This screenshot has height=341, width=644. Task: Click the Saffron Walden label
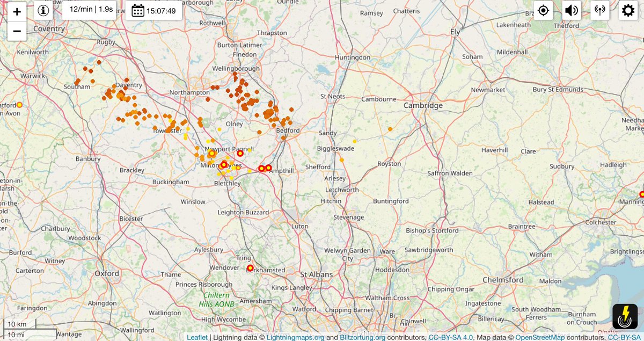[450, 173]
